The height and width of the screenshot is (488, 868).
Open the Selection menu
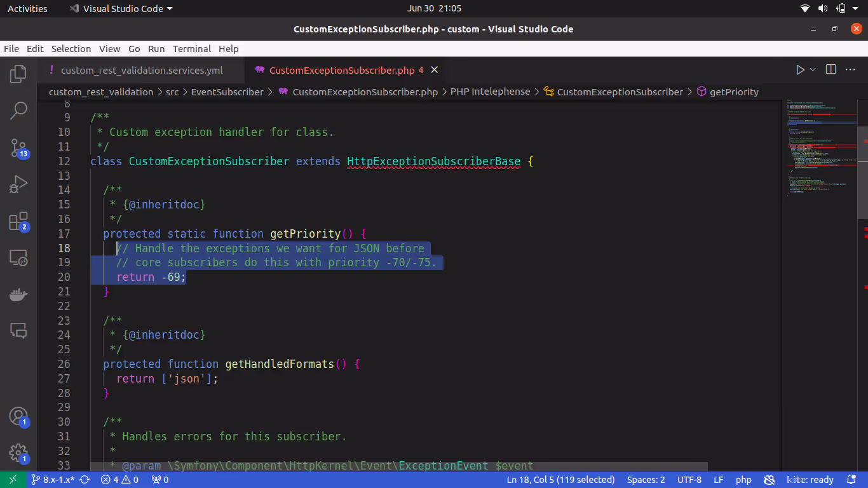71,49
